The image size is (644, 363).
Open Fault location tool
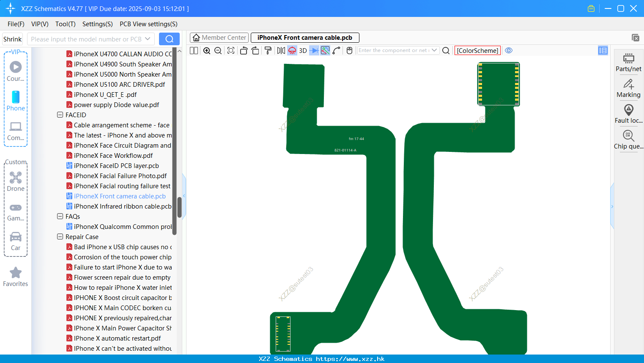pyautogui.click(x=628, y=114)
